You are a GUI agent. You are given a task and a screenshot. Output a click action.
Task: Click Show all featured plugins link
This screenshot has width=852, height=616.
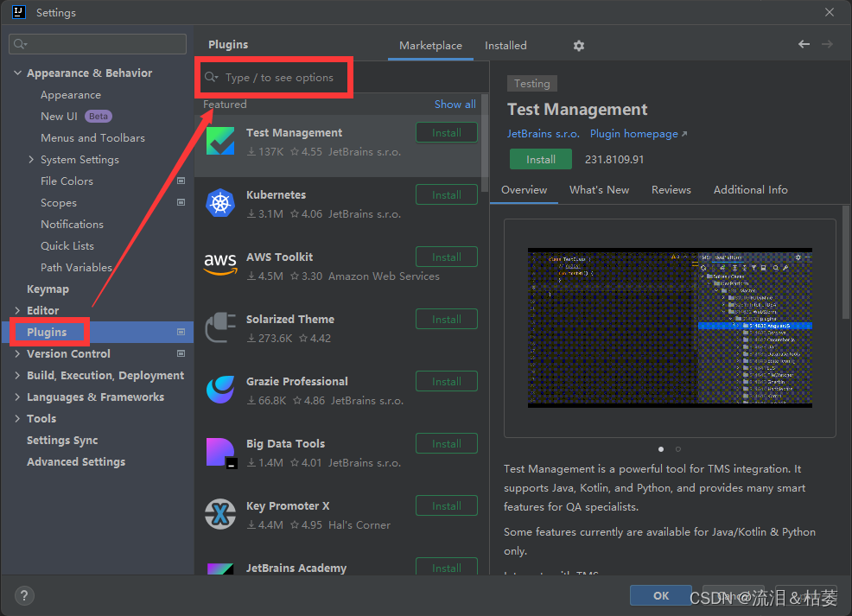[455, 105]
